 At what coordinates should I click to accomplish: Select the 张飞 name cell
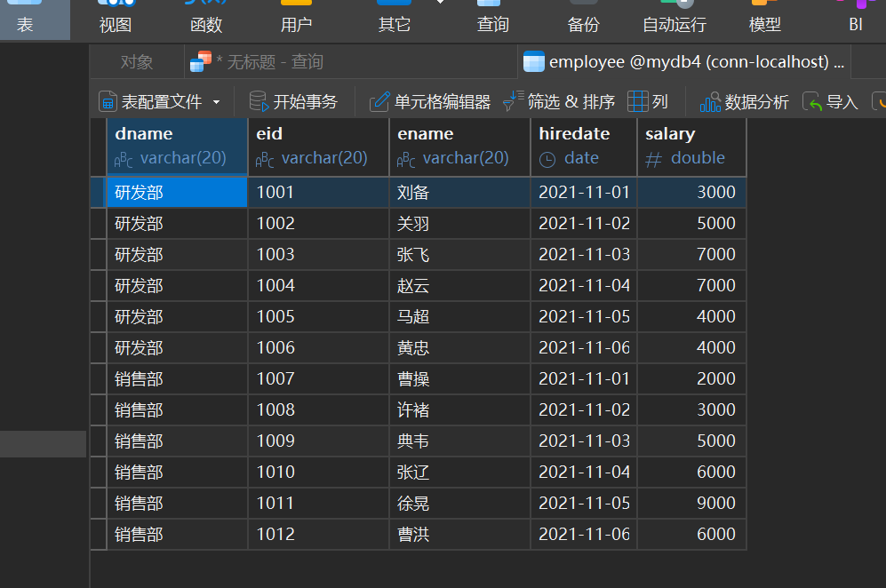click(x=459, y=254)
